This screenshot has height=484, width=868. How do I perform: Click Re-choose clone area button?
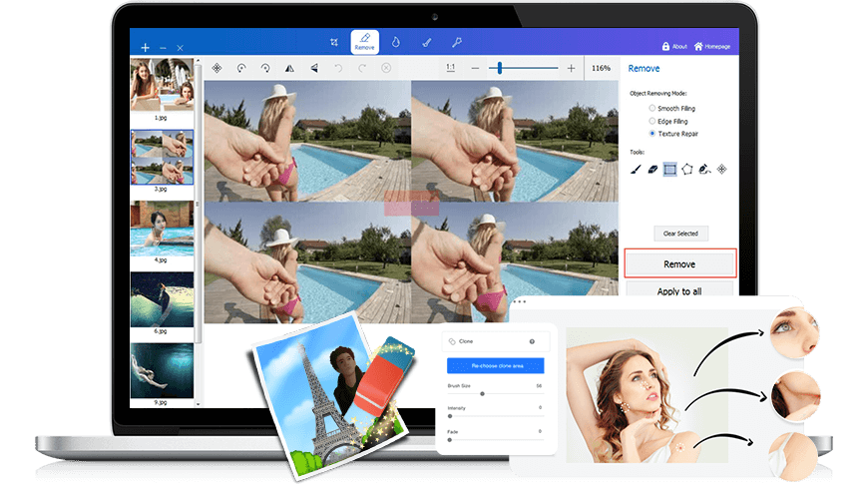496,365
